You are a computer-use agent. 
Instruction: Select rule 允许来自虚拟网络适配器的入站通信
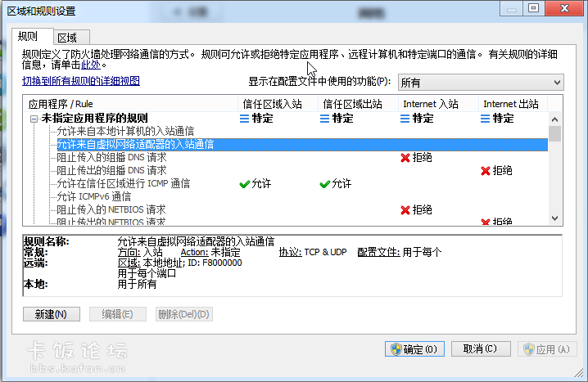point(302,145)
